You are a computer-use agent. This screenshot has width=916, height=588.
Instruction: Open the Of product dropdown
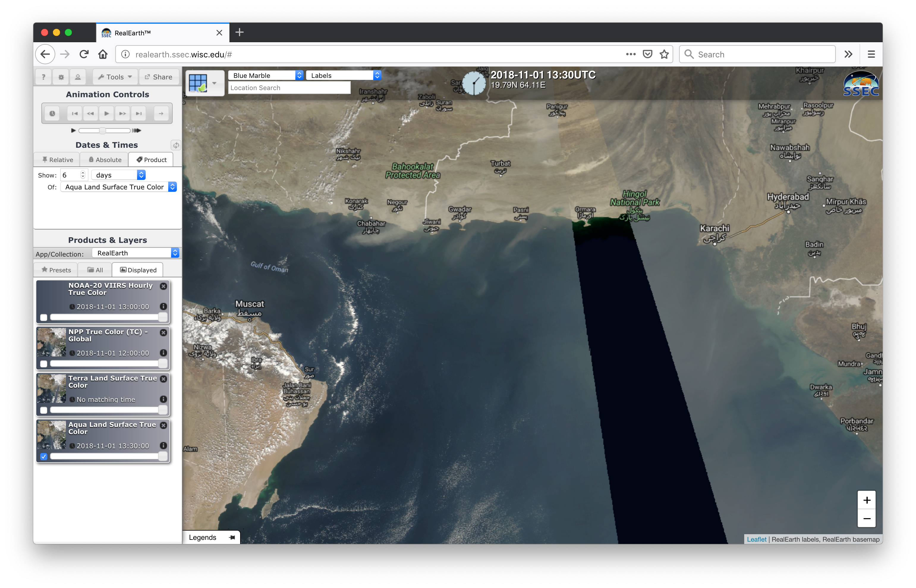click(119, 187)
